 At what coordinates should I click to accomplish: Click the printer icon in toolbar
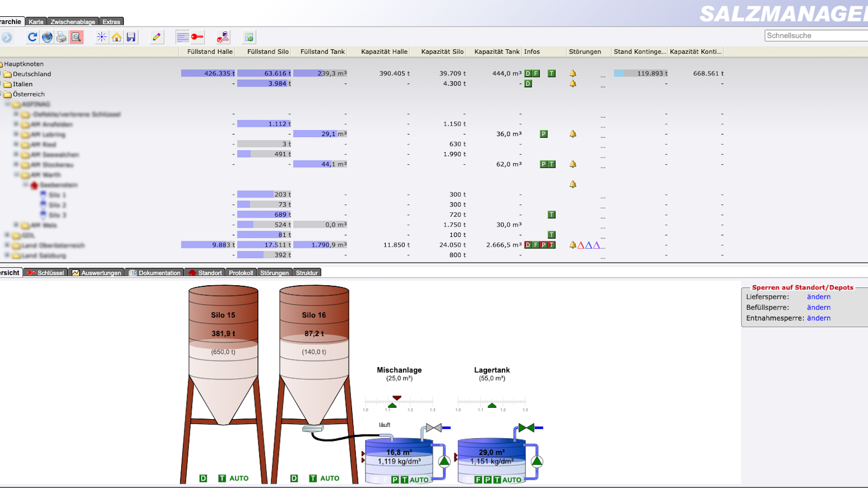point(62,37)
